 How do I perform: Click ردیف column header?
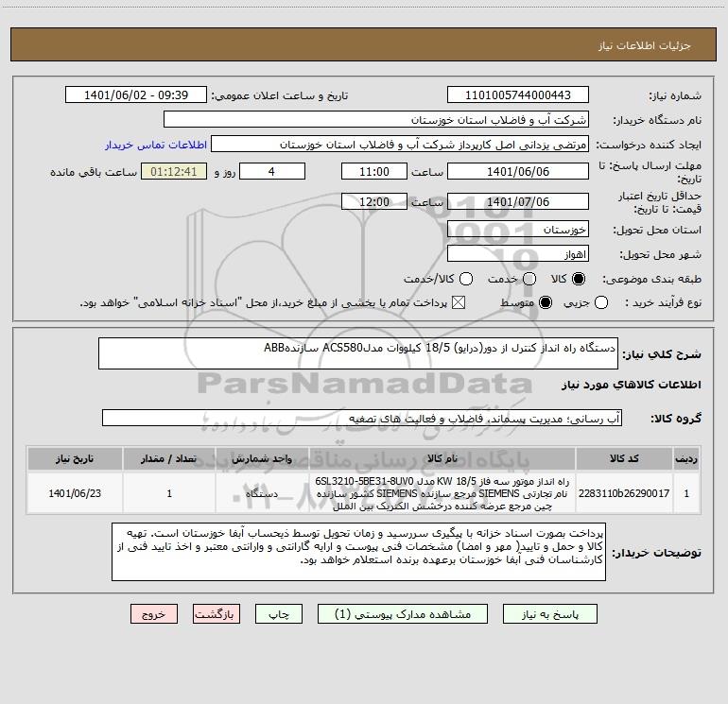point(686,458)
